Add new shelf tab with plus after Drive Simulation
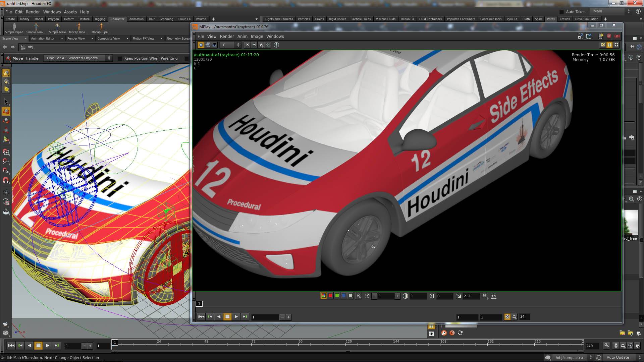644x362 pixels. (605, 19)
